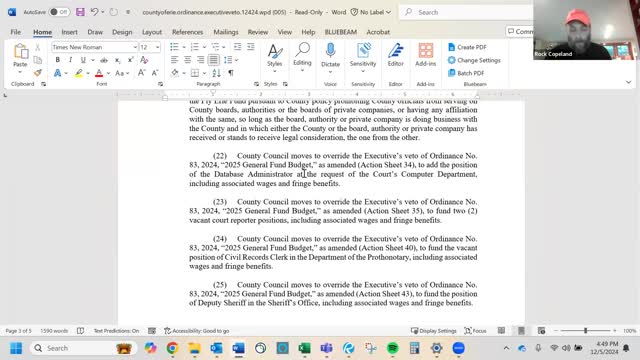Open the No Label dropdown
Image resolution: width=640 pixels, height=360 pixels.
coord(371,12)
